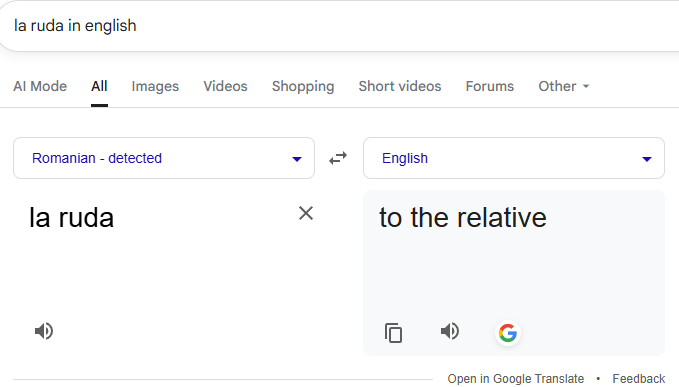Open in Google Translate link
This screenshot has width=679, height=387.
tap(516, 379)
